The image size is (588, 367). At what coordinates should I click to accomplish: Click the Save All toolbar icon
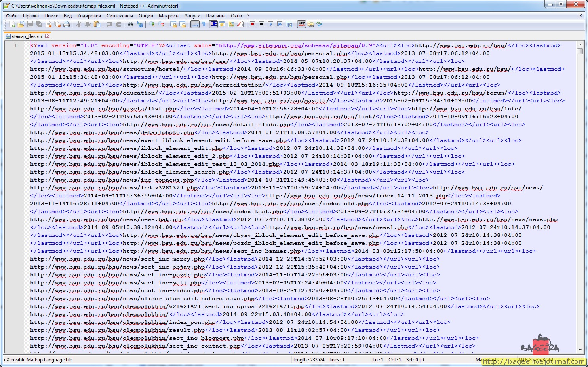click(39, 24)
